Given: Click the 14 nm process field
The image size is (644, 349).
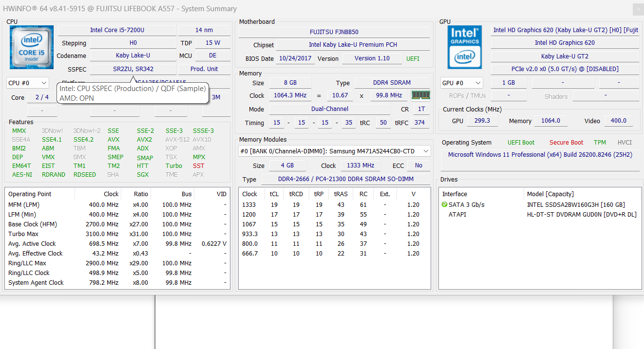Looking at the screenshot, I should pos(204,30).
